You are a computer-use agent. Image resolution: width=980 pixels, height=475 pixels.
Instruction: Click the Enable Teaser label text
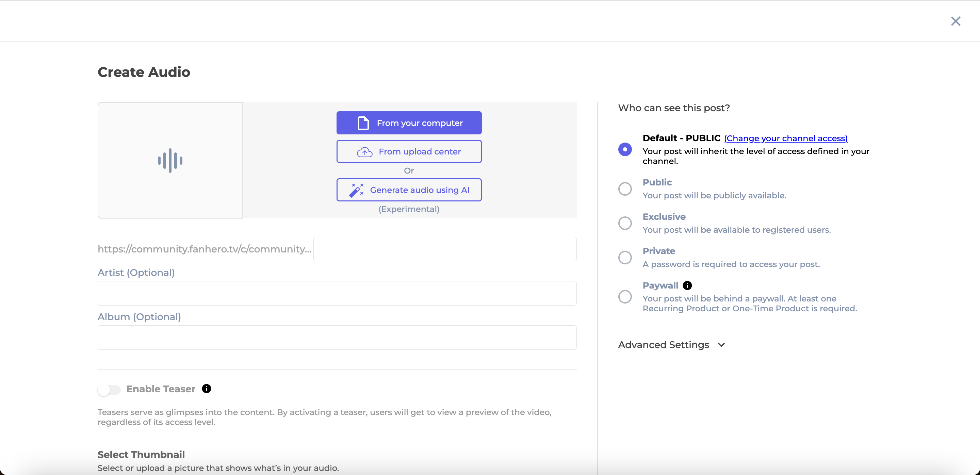click(x=161, y=389)
